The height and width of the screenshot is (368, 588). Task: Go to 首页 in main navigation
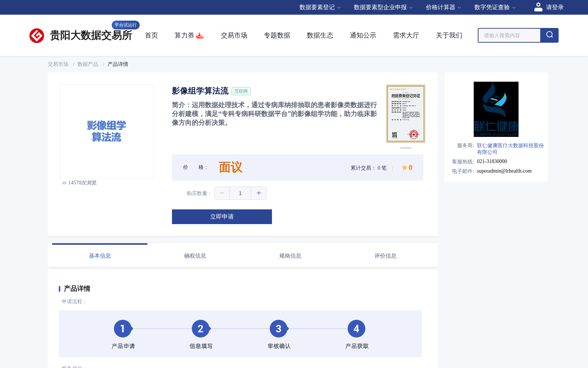point(151,35)
